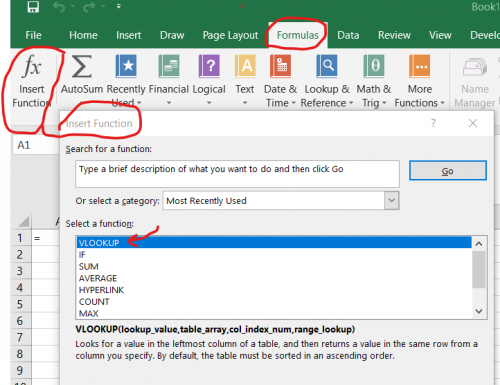This screenshot has height=385, width=500.
Task: Switch to the Page Layout tab
Action: click(x=230, y=35)
